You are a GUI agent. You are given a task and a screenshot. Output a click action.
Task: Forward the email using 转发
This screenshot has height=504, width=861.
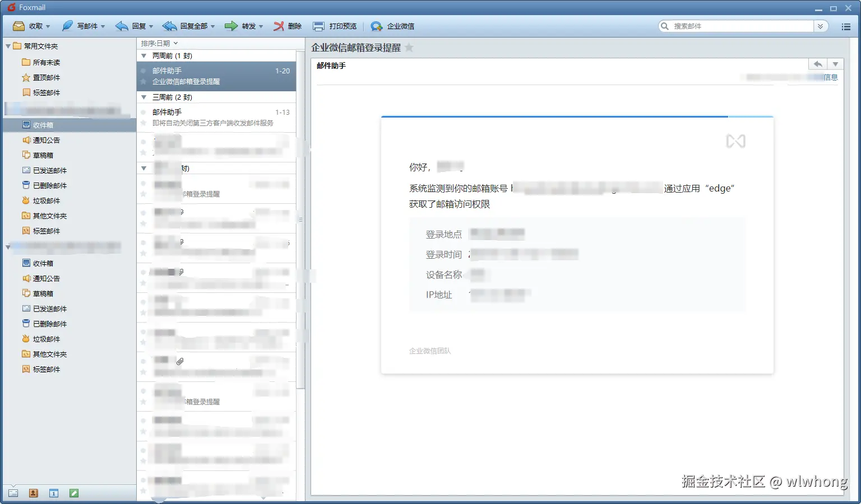click(240, 26)
